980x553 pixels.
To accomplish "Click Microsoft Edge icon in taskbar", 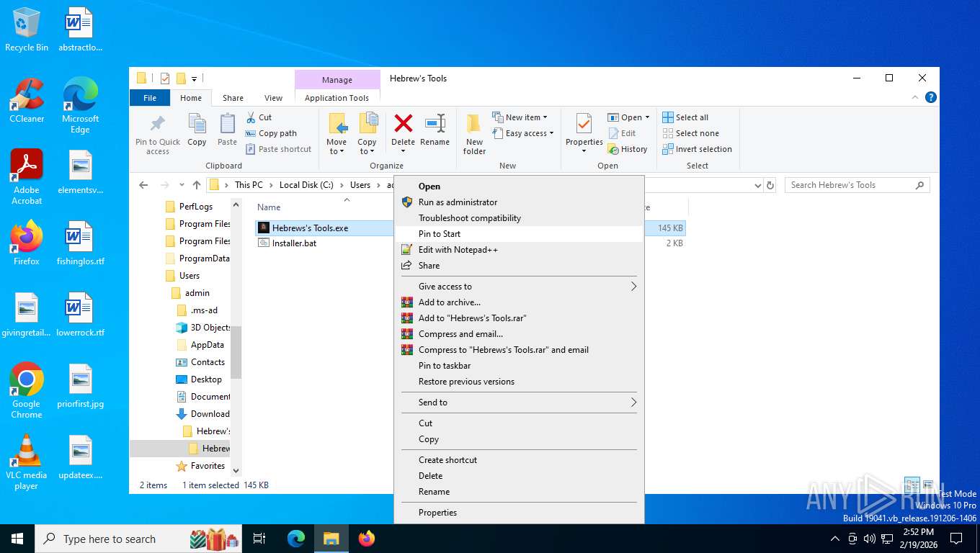I will [x=296, y=539].
